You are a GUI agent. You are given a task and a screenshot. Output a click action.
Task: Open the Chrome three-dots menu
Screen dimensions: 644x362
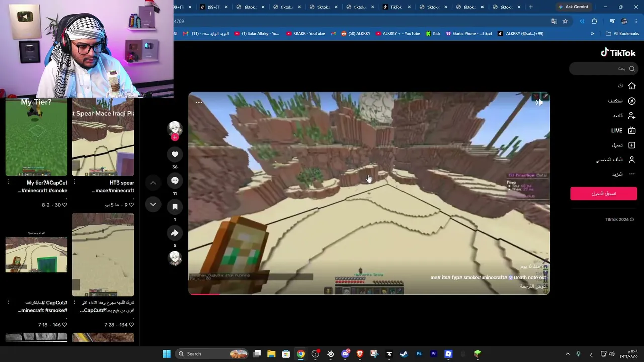636,21
